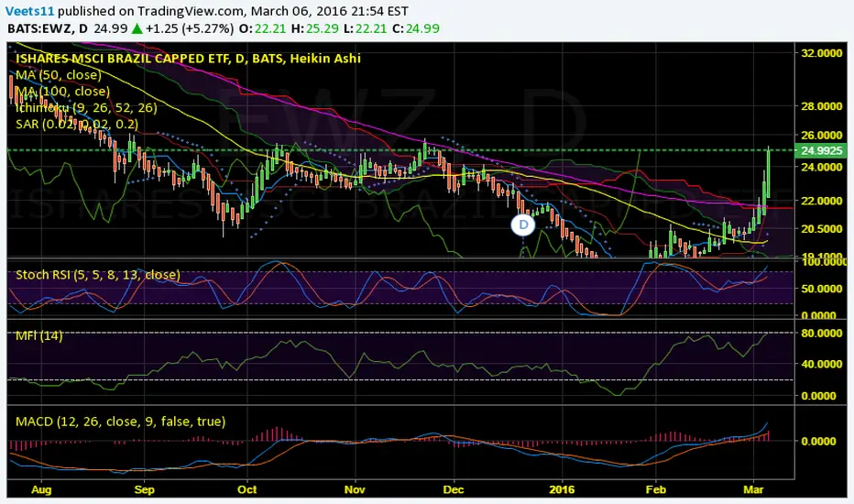The width and height of the screenshot is (854, 504).
Task: Click the Oct label on time axis
Action: [x=247, y=489]
